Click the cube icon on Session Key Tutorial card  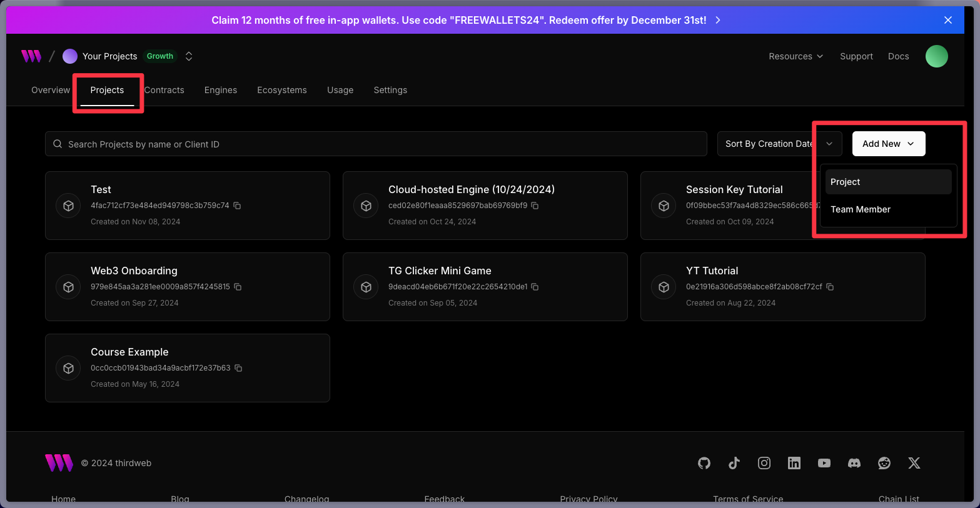[x=664, y=206]
